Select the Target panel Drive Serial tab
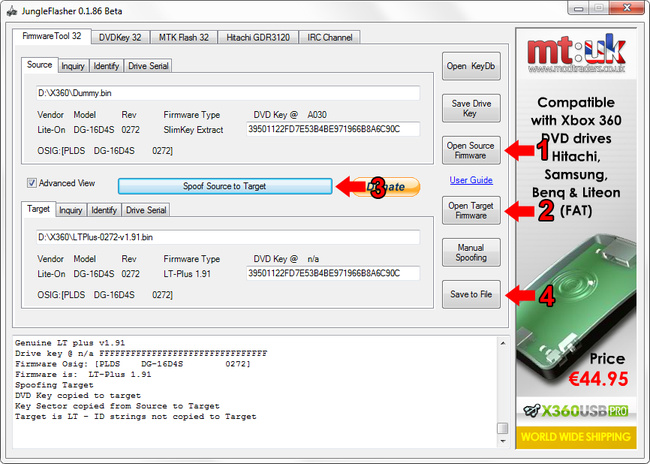The width and height of the screenshot is (650, 464). pyautogui.click(x=146, y=210)
